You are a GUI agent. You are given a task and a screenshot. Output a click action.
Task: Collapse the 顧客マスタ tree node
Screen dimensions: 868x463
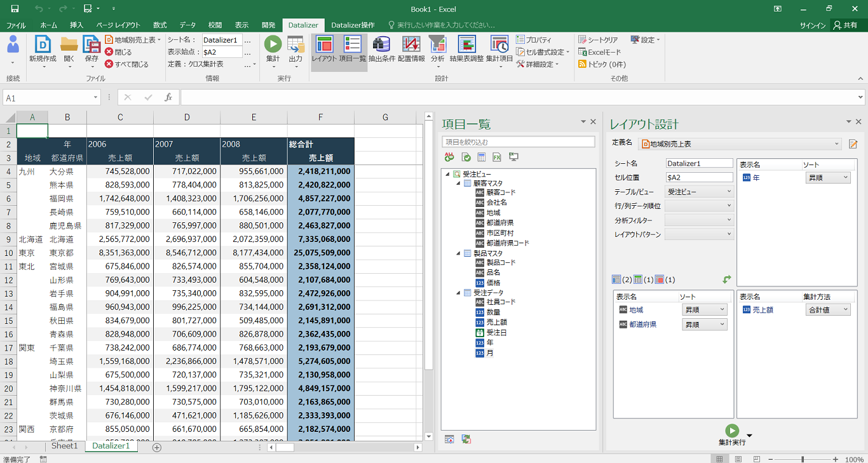(x=459, y=184)
